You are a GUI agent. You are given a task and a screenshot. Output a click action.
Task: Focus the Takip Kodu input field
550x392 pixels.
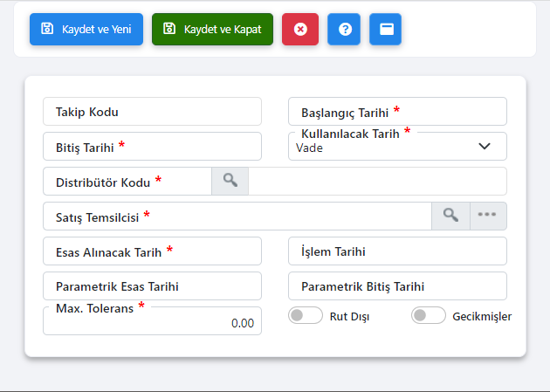click(152, 112)
